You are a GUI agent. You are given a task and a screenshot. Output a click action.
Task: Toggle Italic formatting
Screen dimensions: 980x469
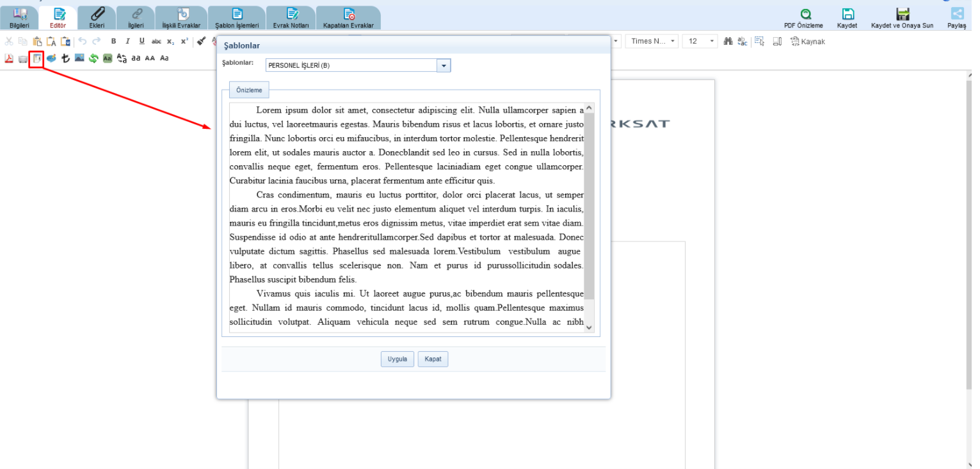click(x=127, y=42)
